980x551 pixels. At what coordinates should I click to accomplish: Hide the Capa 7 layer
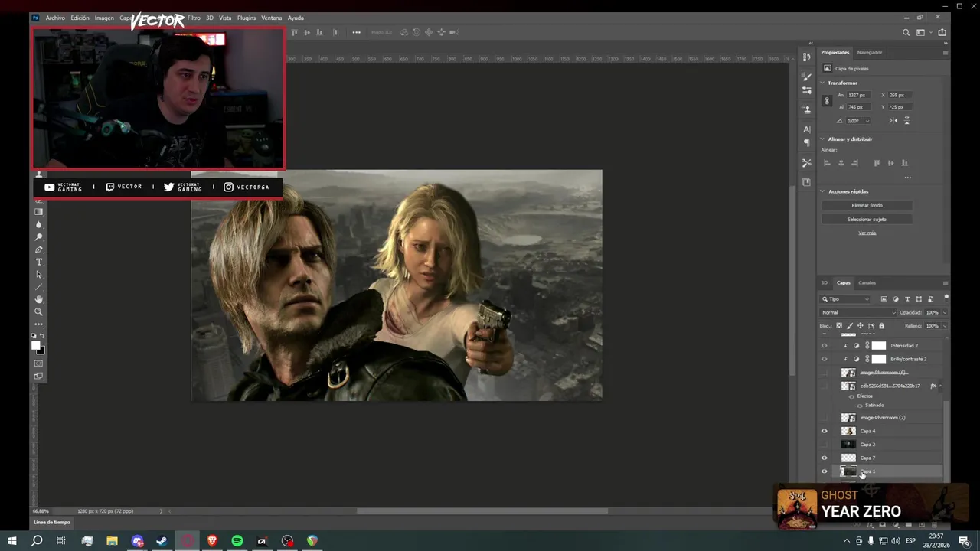825,458
